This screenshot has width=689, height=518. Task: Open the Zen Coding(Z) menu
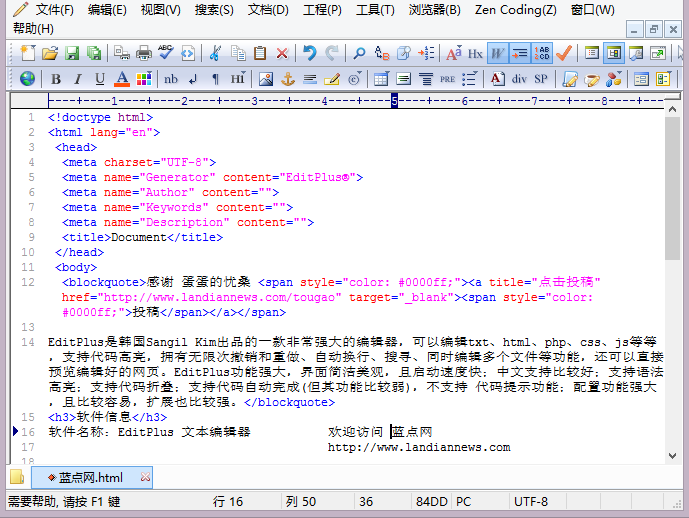click(515, 10)
